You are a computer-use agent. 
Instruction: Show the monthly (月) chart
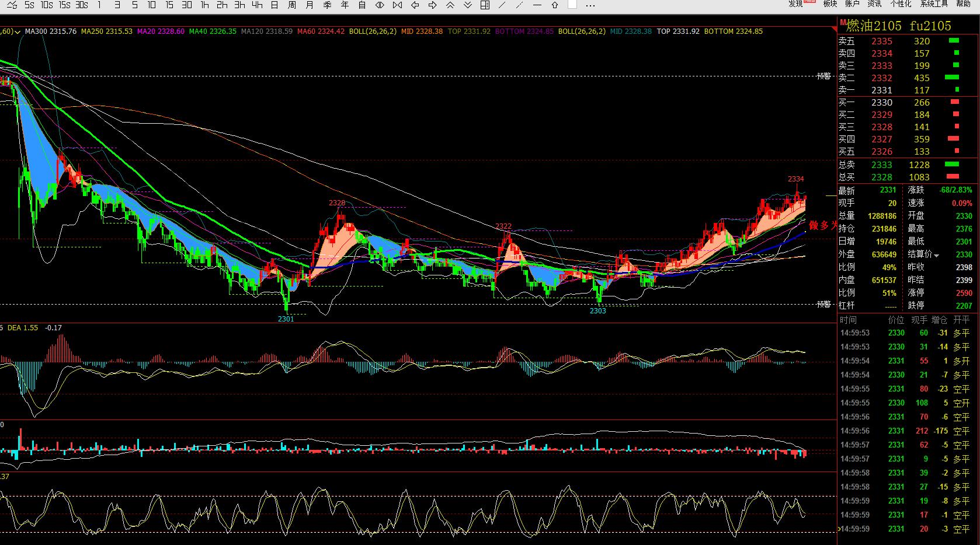tap(310, 5)
